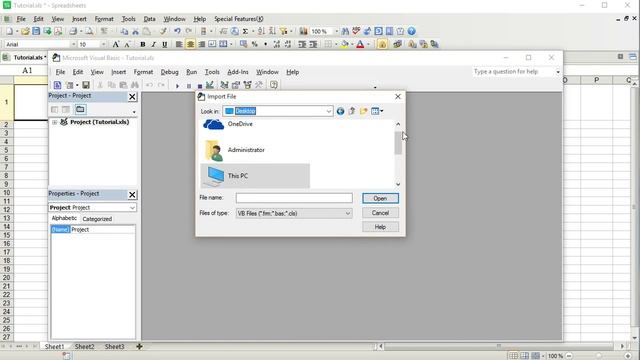Select This PC in the file list
The height and width of the screenshot is (360, 640).
pos(255,176)
